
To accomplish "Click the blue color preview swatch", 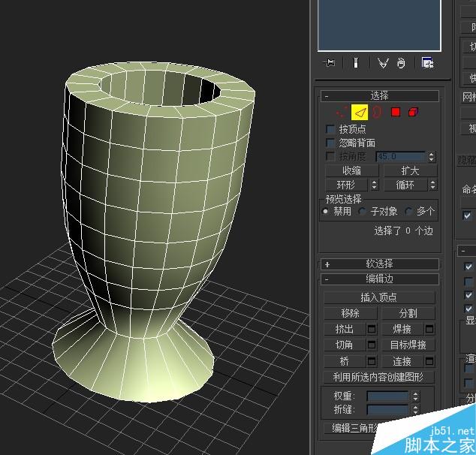I will pyautogui.click(x=378, y=25).
